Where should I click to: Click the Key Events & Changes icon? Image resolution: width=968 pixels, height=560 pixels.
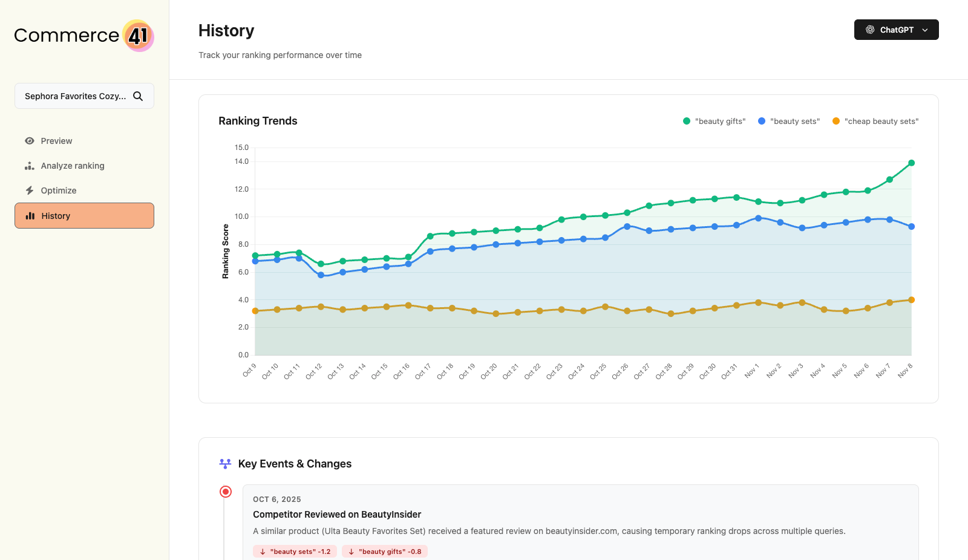coord(225,463)
